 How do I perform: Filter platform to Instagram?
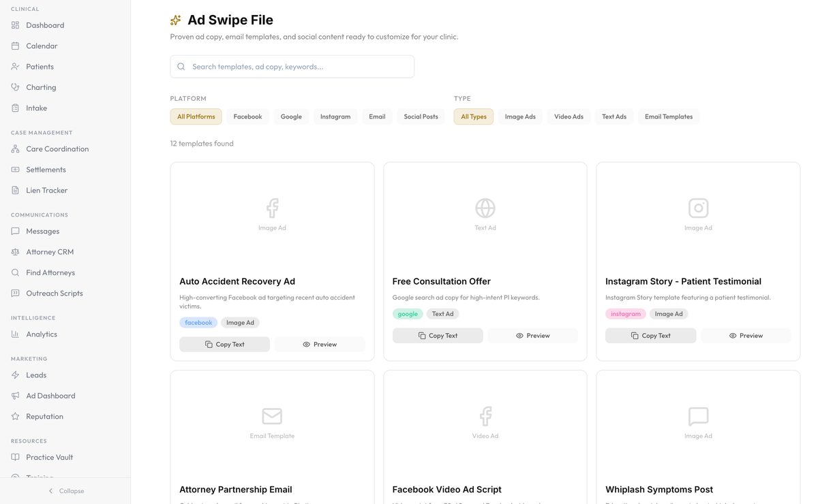[x=335, y=116]
